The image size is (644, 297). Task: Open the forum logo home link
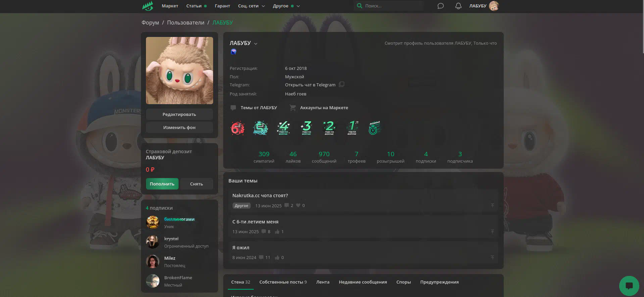click(x=148, y=6)
